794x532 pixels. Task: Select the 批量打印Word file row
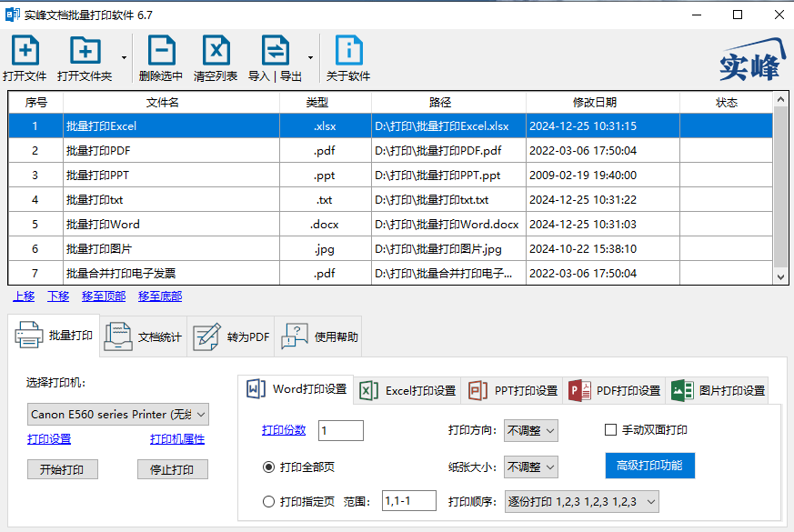coord(390,225)
